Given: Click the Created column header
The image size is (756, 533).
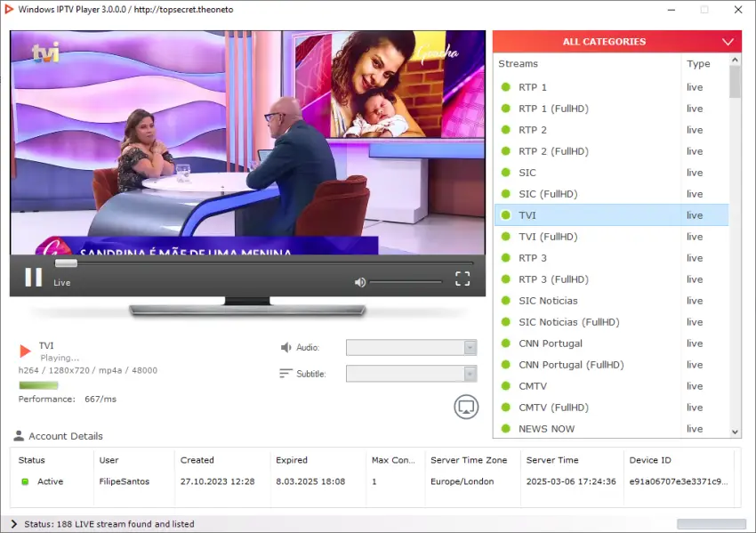Looking at the screenshot, I should [197, 460].
